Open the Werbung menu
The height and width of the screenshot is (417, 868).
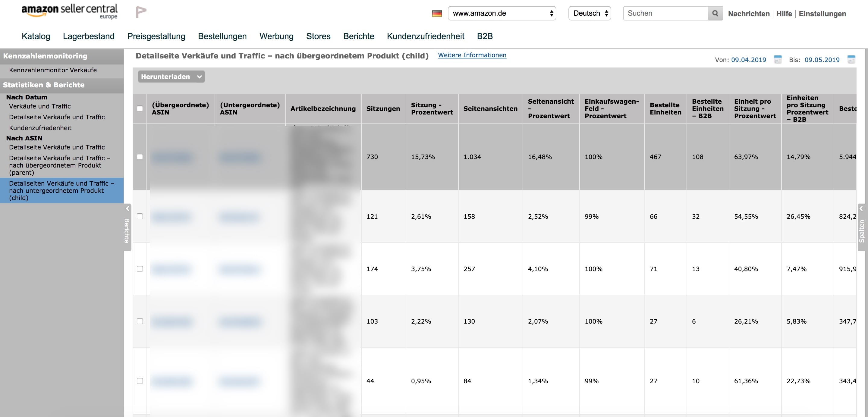[x=276, y=36]
